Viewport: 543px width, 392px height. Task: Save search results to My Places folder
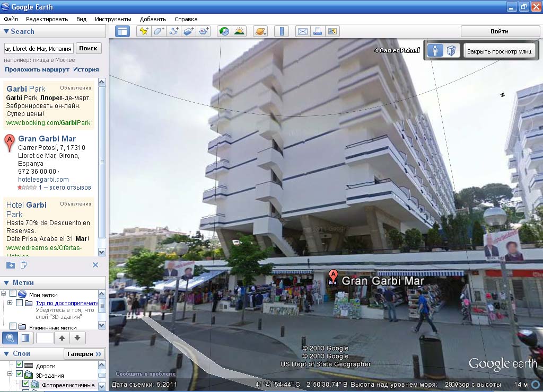point(11,265)
